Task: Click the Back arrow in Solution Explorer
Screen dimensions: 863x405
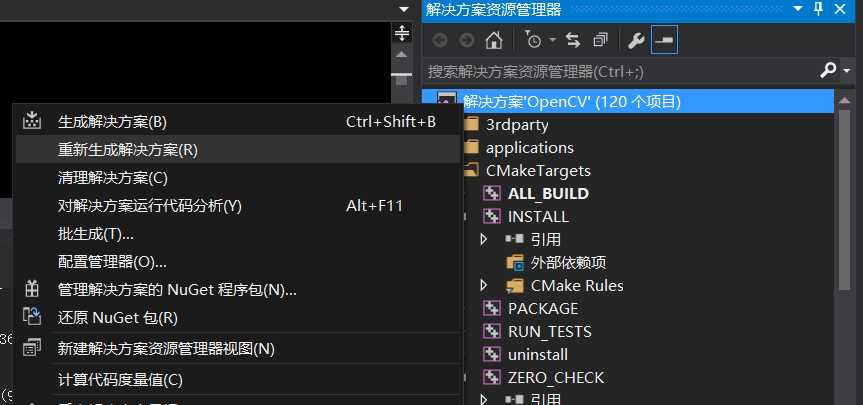Action: [x=440, y=40]
